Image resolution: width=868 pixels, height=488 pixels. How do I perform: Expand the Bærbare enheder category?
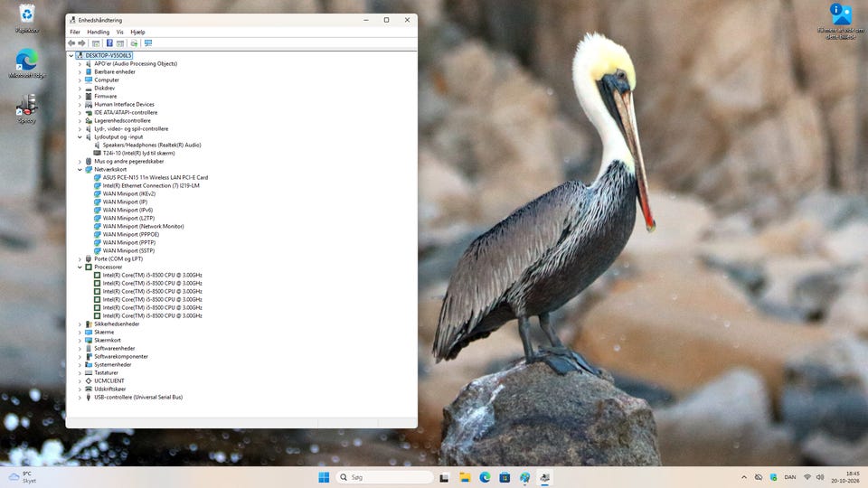point(80,72)
